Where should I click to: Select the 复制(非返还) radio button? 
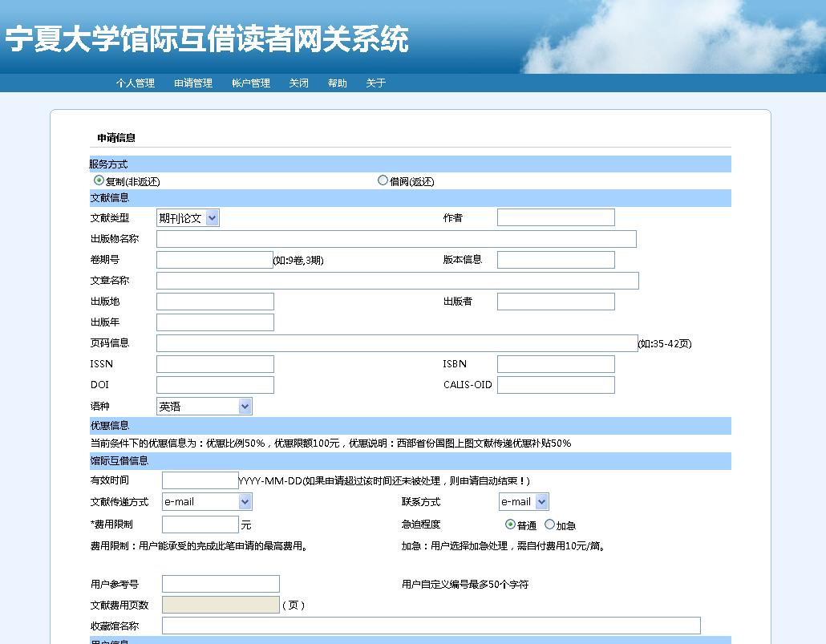tap(99, 180)
